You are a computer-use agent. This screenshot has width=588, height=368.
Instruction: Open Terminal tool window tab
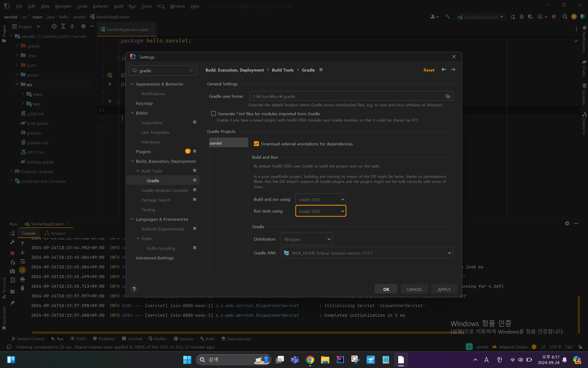(132, 339)
